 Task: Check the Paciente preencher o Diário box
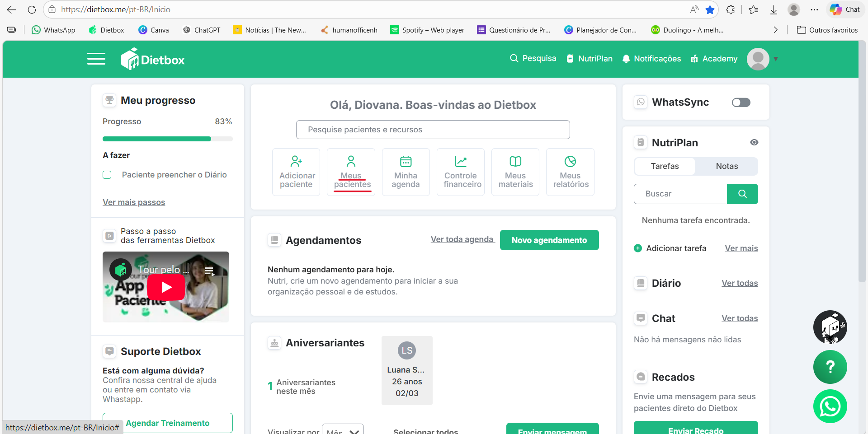click(x=107, y=175)
